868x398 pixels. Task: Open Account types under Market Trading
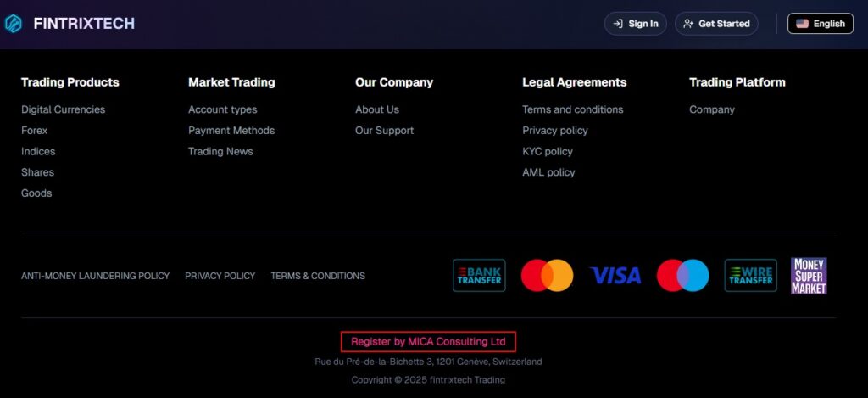coord(223,109)
